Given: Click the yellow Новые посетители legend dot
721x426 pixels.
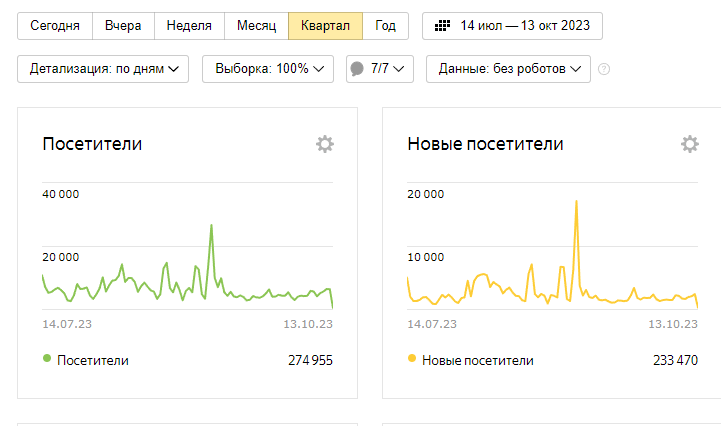Looking at the screenshot, I should 412,360.
